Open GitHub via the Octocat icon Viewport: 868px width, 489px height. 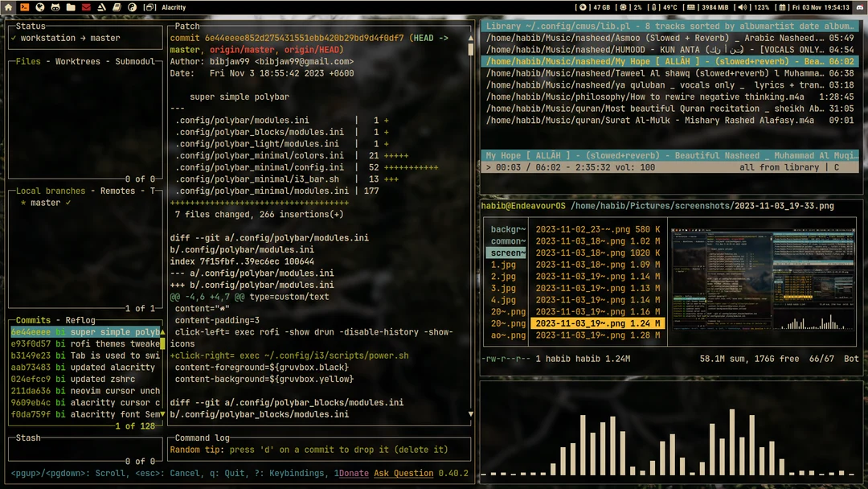click(54, 6)
